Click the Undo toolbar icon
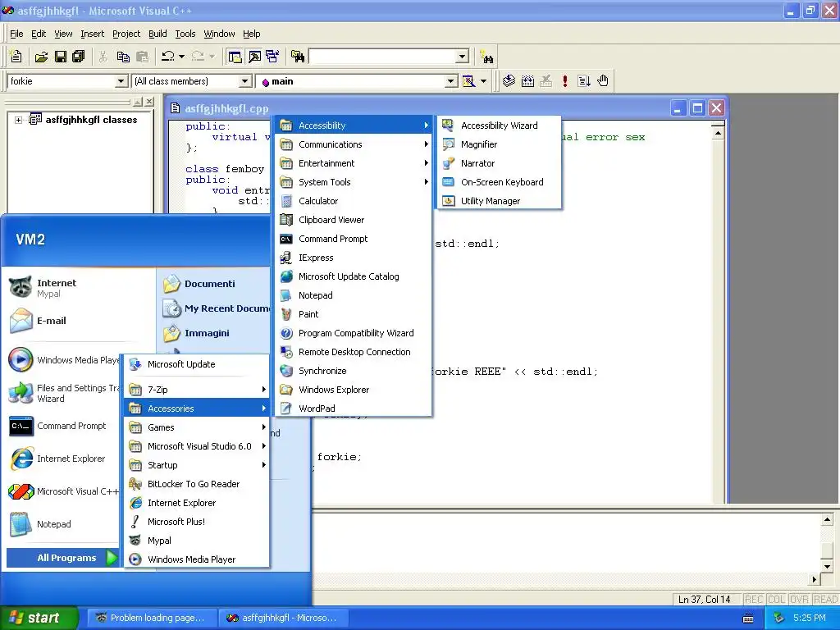 167,57
